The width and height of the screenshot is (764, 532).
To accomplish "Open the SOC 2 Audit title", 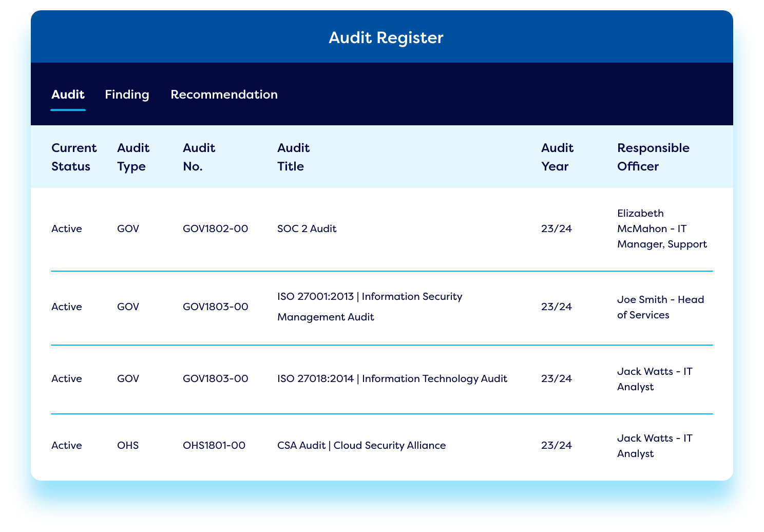I will click(x=307, y=229).
